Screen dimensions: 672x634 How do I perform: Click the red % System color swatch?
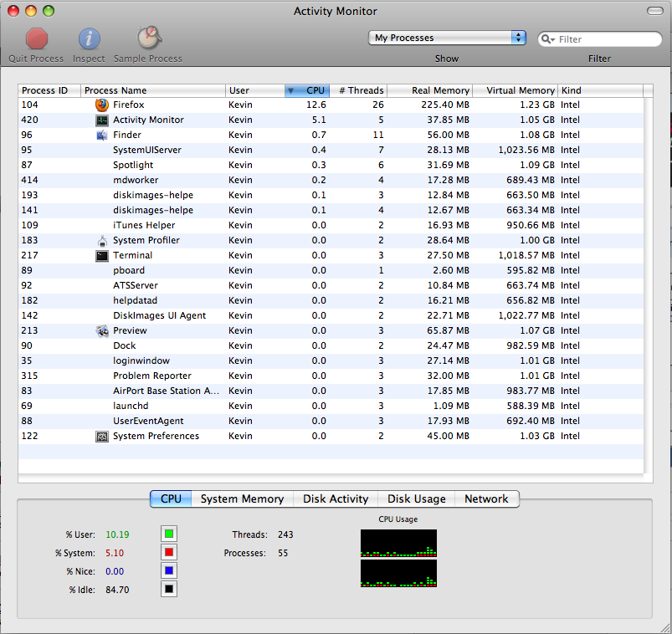click(169, 552)
